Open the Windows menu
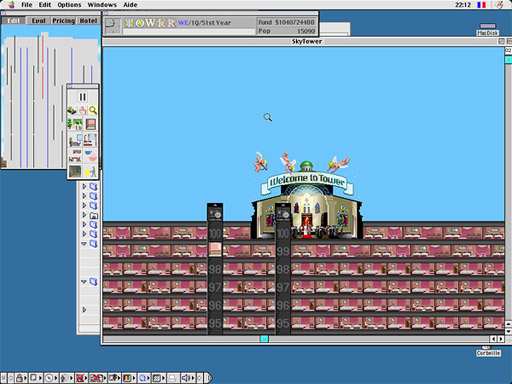 coord(102,5)
